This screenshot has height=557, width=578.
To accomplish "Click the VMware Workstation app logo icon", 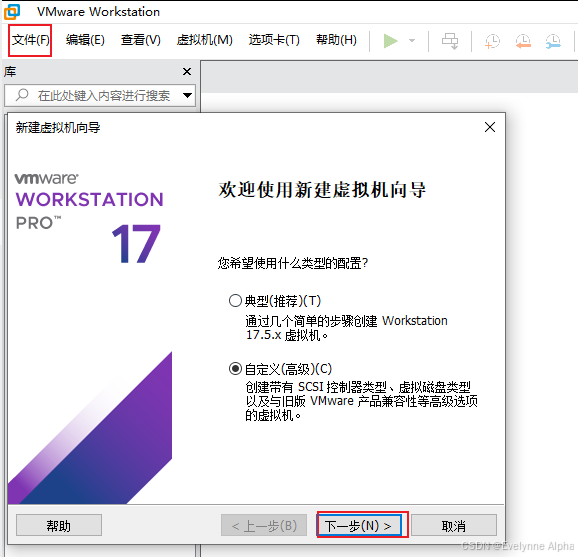I will coord(12,11).
